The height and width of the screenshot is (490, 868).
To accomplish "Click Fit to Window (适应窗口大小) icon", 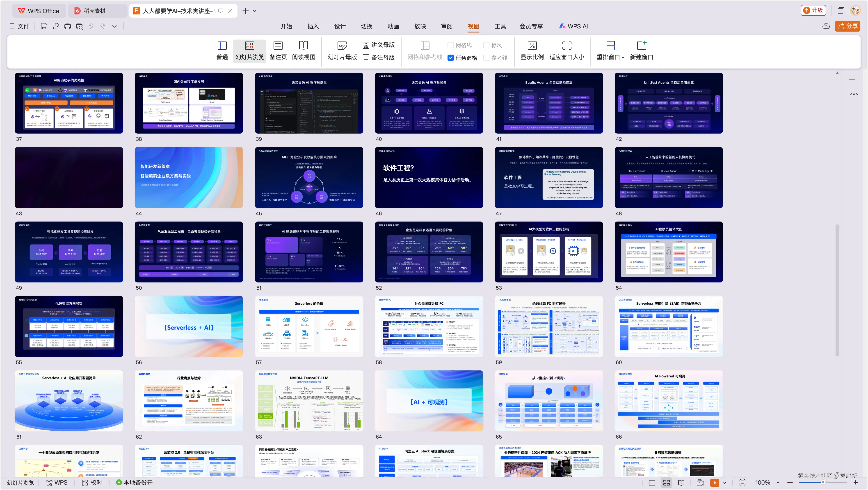I will pos(566,46).
